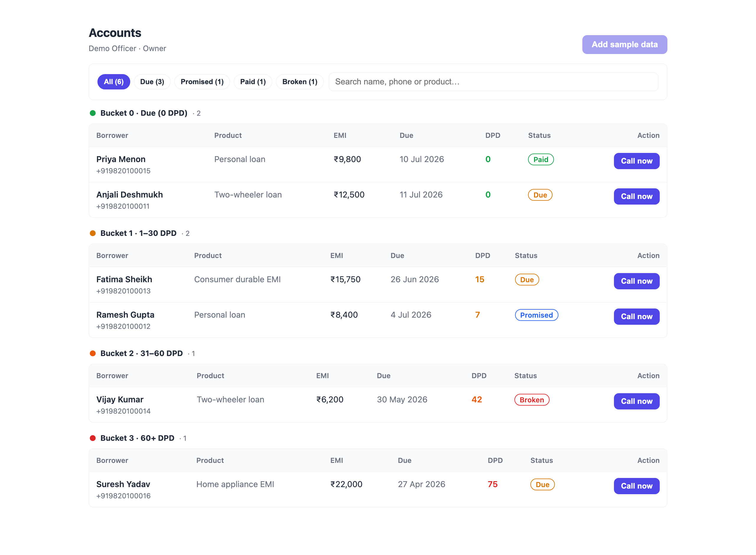Click the Broken status badge for Vijay Kumar

532,400
